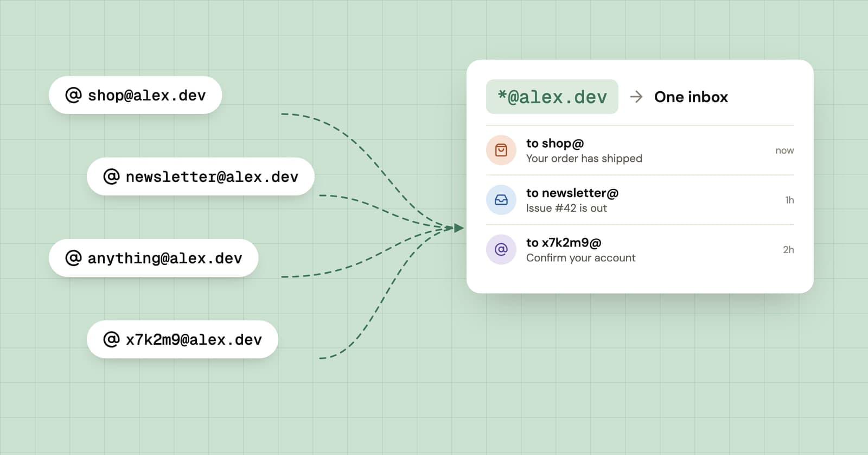Click 'Confirm your account' text
Viewport: 868px width, 455px height.
click(x=581, y=258)
